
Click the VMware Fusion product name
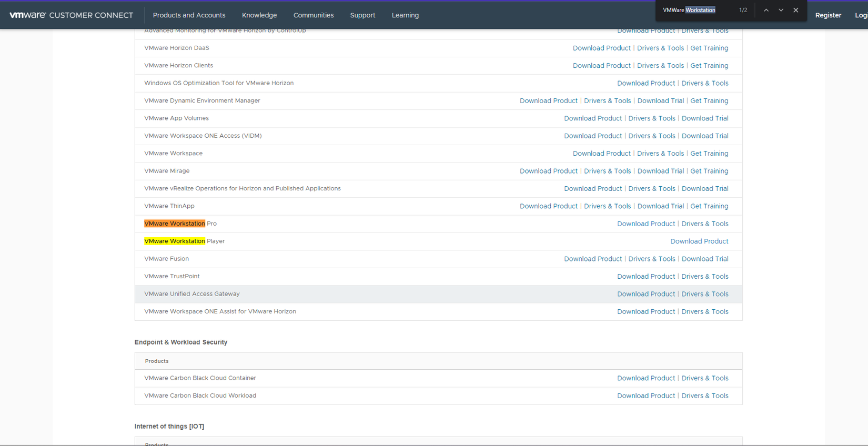pos(166,259)
